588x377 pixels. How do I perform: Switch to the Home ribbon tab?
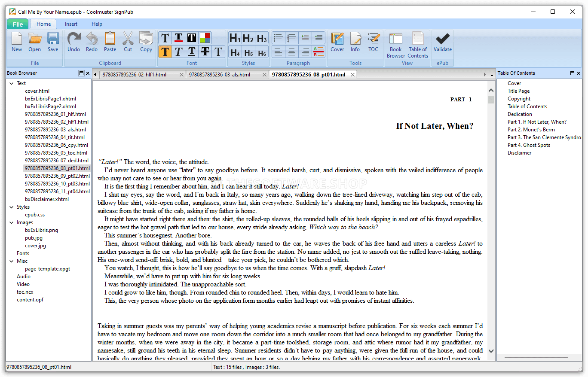point(43,24)
